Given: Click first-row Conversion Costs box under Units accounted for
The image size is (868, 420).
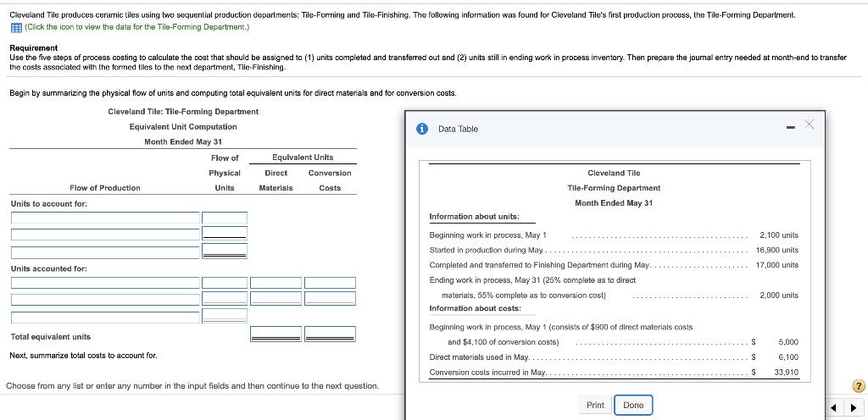Looking at the screenshot, I should [330, 283].
